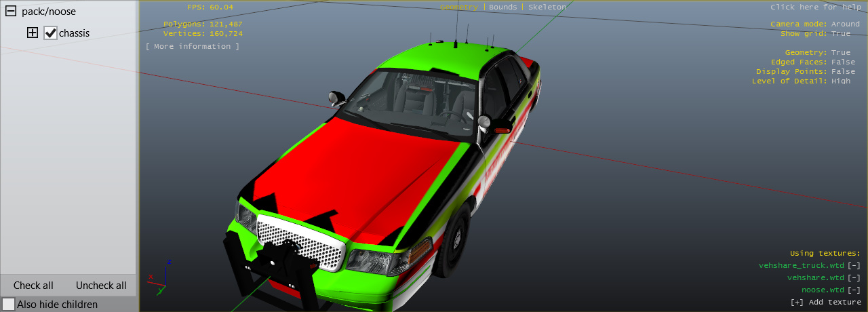
Task: Toggle Display Points False value
Action: click(x=843, y=71)
